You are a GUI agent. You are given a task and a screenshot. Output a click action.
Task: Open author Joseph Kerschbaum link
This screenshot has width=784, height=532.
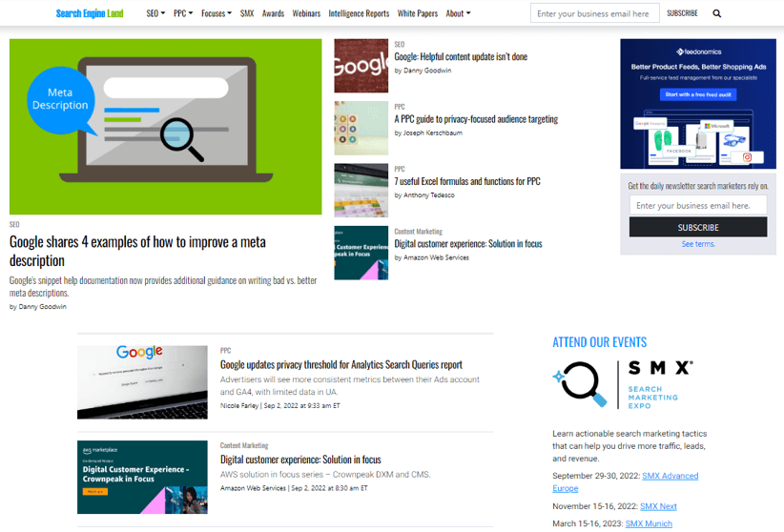432,133
